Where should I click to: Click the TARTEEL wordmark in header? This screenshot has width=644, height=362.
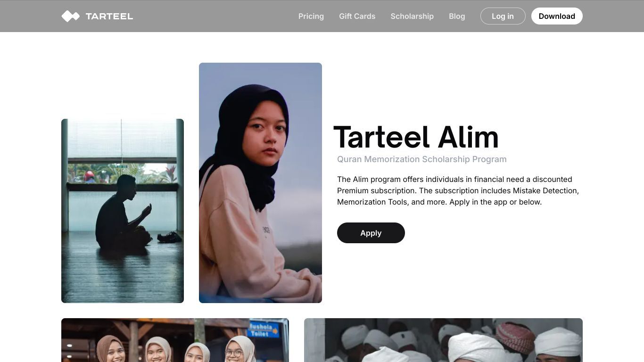tap(109, 16)
